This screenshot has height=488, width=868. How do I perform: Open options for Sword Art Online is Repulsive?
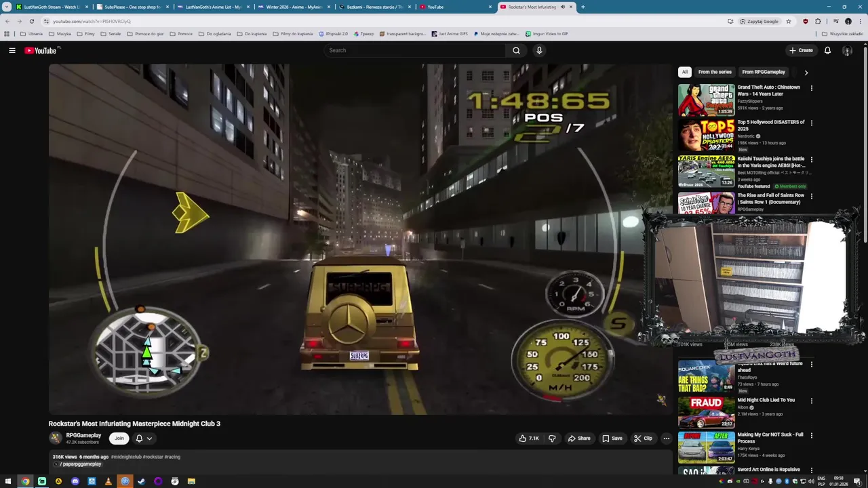(811, 470)
